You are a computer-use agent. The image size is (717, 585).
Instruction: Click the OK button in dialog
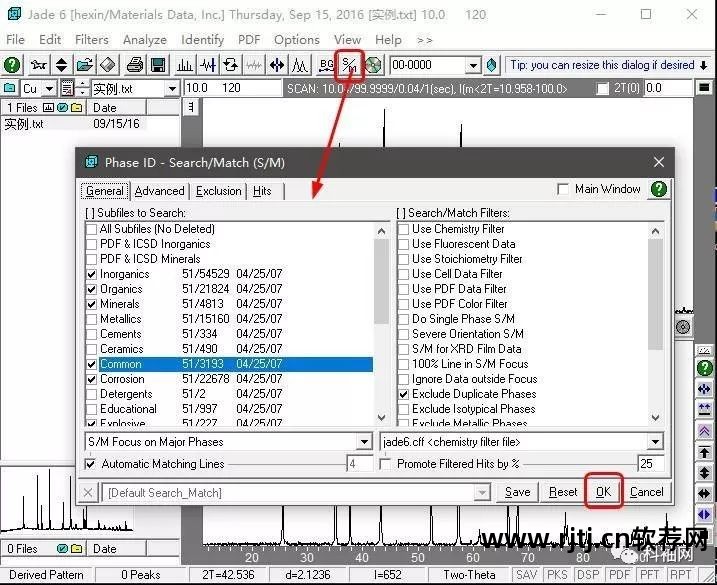(604, 492)
